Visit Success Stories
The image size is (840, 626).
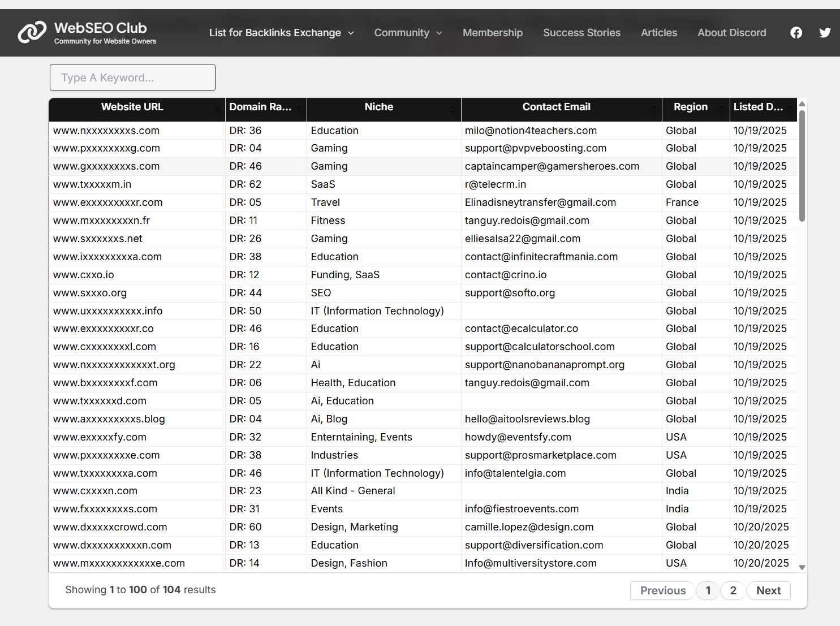tap(581, 33)
